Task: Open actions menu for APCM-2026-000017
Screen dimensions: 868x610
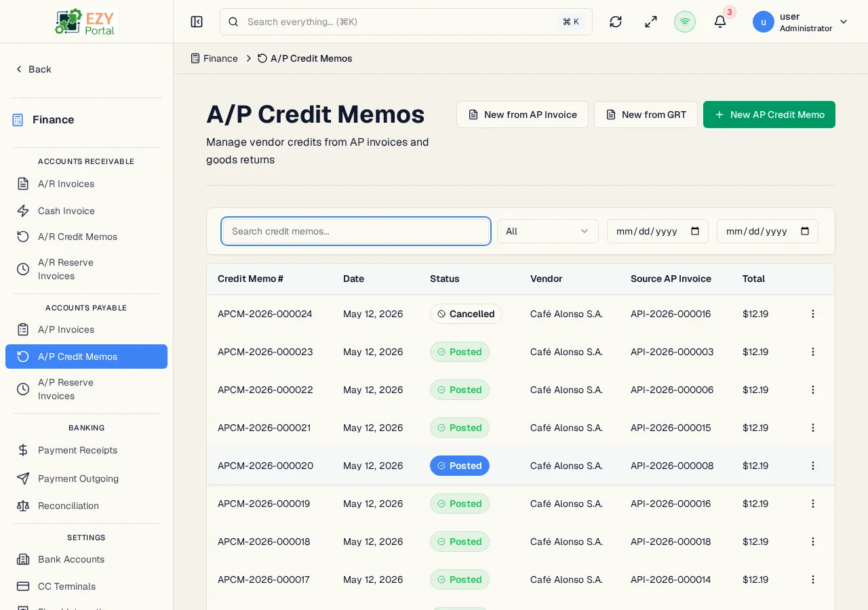Action: 813,579
